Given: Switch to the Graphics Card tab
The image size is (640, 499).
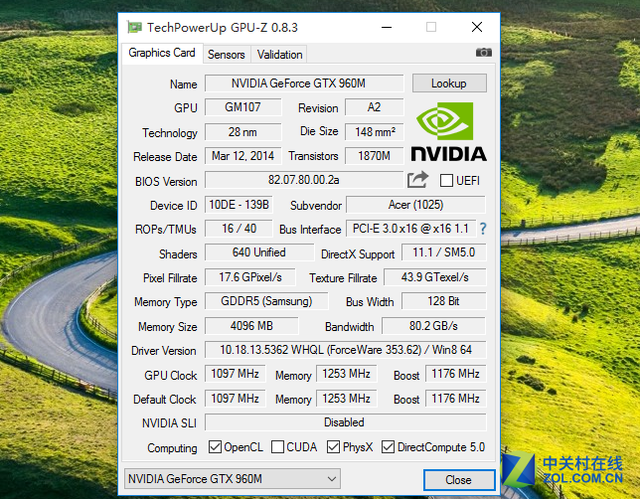Looking at the screenshot, I should click(x=162, y=53).
